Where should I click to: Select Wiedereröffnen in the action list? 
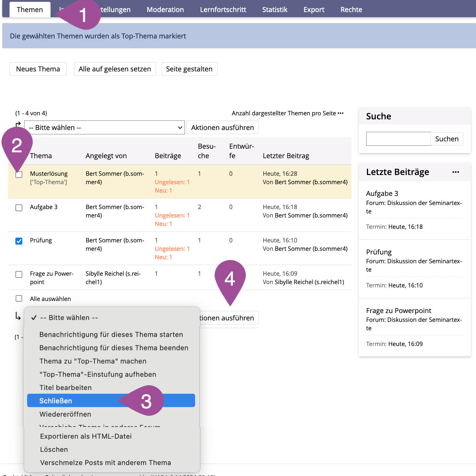[65, 414]
